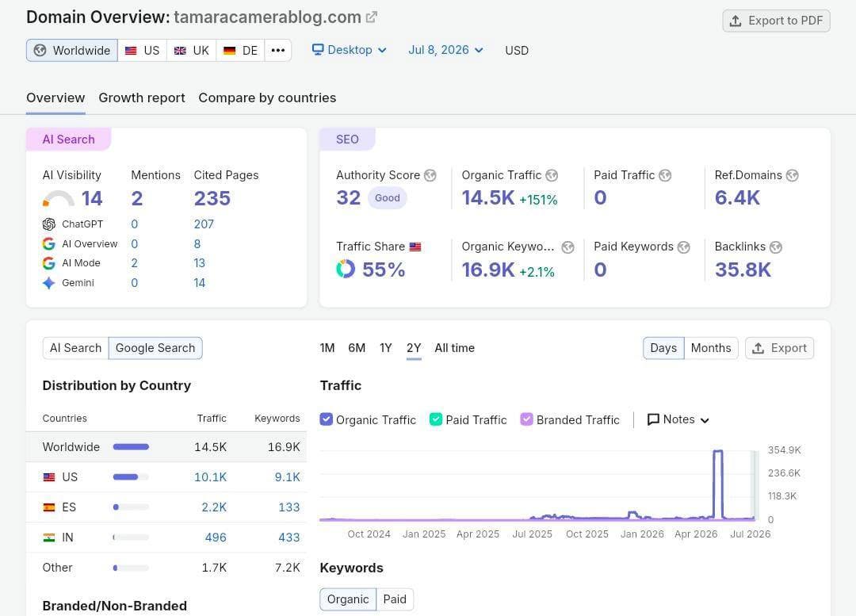The width and height of the screenshot is (856, 616).
Task: Click the India flag in IN row
Action: pyautogui.click(x=49, y=538)
